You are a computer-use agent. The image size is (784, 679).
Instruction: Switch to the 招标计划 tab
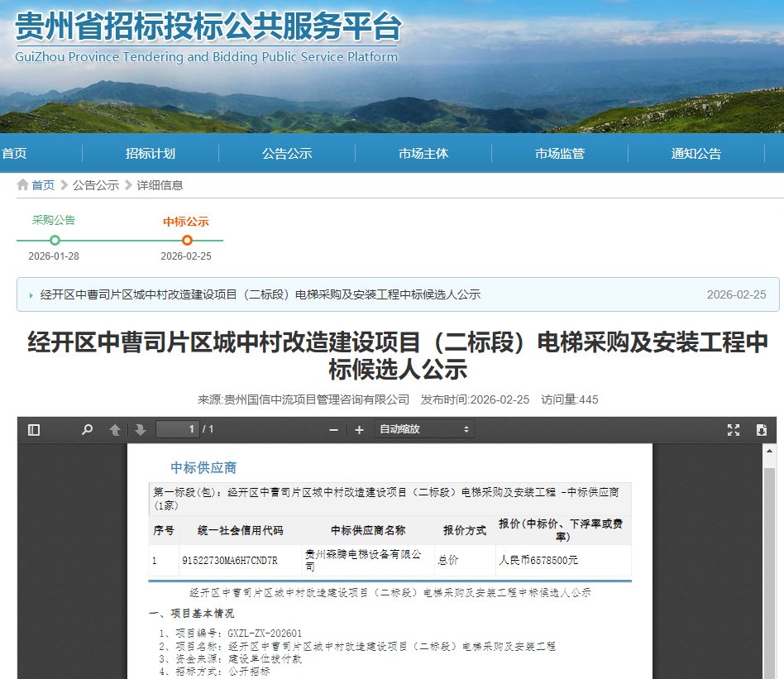(x=150, y=153)
